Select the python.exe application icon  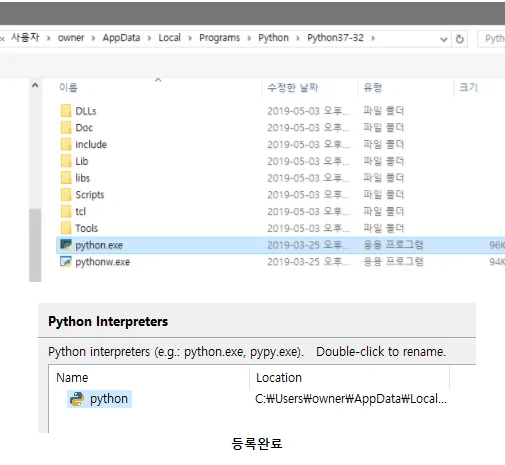click(x=66, y=245)
